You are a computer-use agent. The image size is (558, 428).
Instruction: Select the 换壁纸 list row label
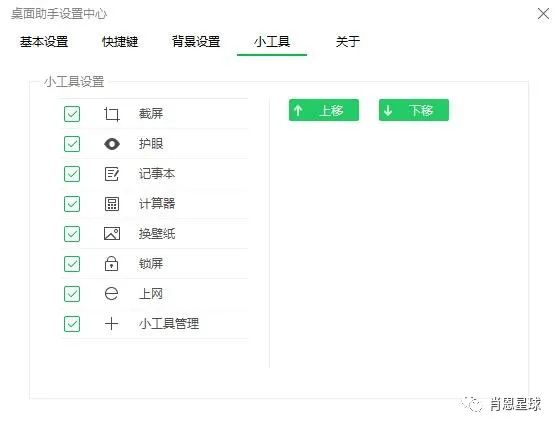157,234
